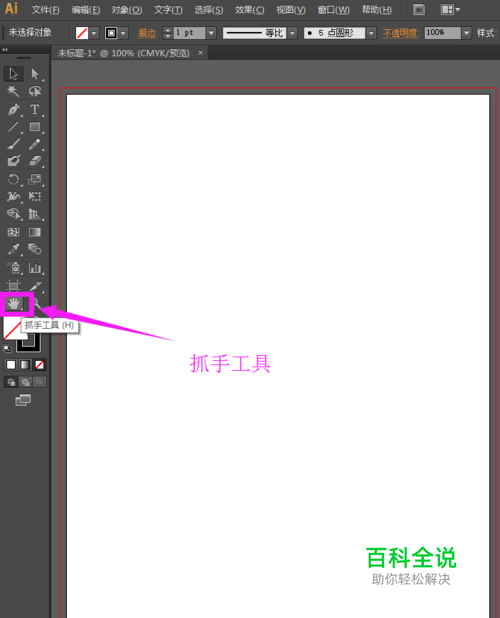
Task: Open the 等比 variable width profile dropdown
Action: coord(292,33)
